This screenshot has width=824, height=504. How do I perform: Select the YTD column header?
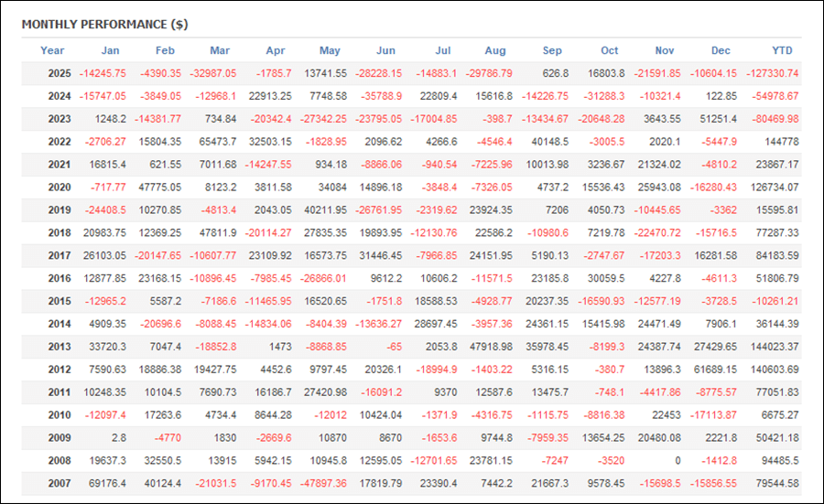point(783,50)
